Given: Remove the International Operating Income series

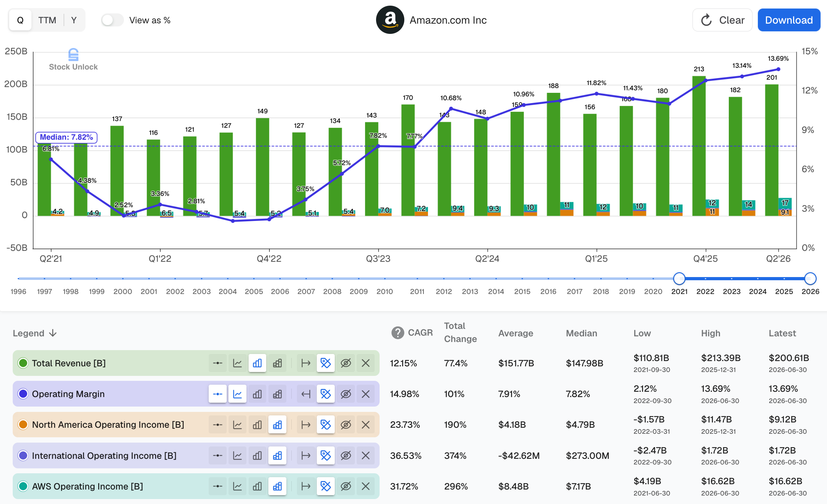Looking at the screenshot, I should pyautogui.click(x=366, y=456).
